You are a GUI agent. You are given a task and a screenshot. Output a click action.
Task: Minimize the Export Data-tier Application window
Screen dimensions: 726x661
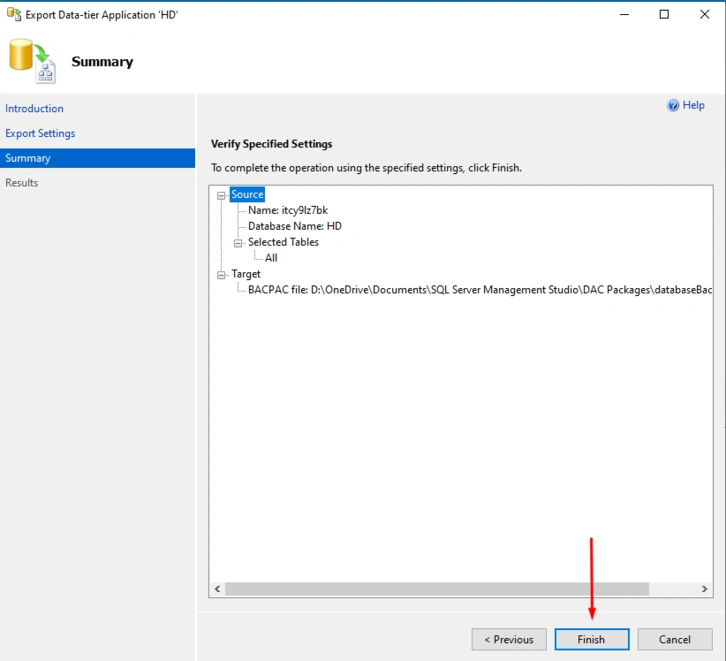pos(624,14)
